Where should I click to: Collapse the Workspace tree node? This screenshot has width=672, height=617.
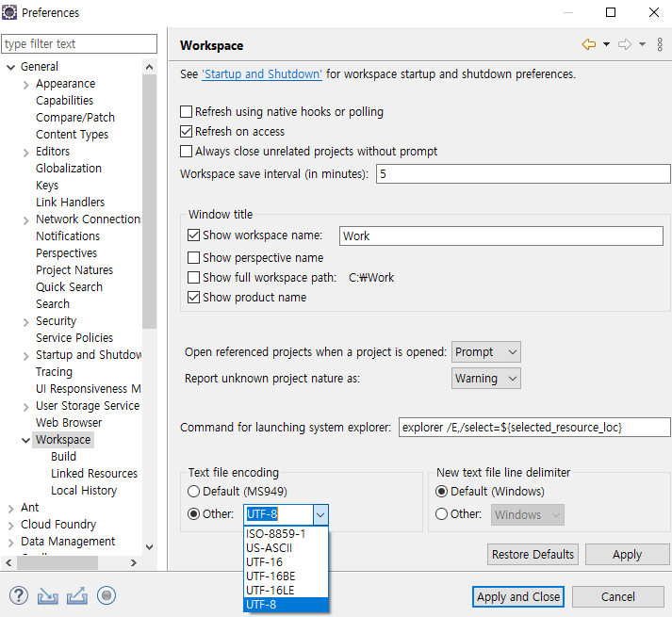coord(25,441)
